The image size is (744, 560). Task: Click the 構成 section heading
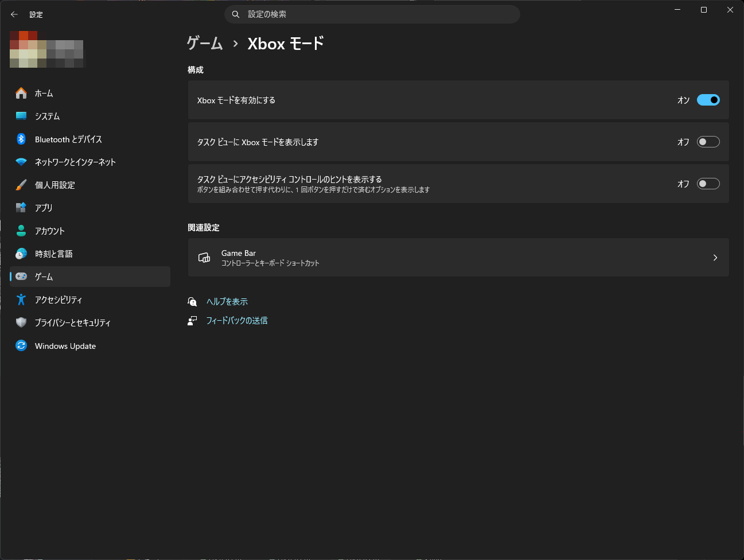(x=196, y=69)
